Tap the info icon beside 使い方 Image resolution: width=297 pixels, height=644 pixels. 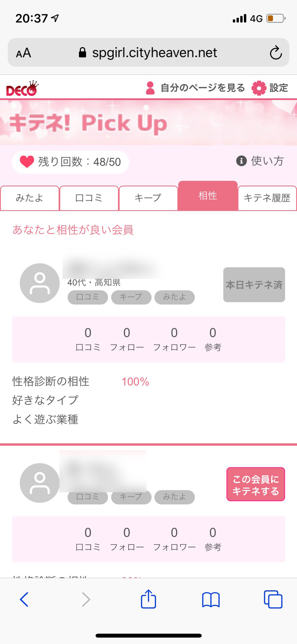click(x=241, y=161)
